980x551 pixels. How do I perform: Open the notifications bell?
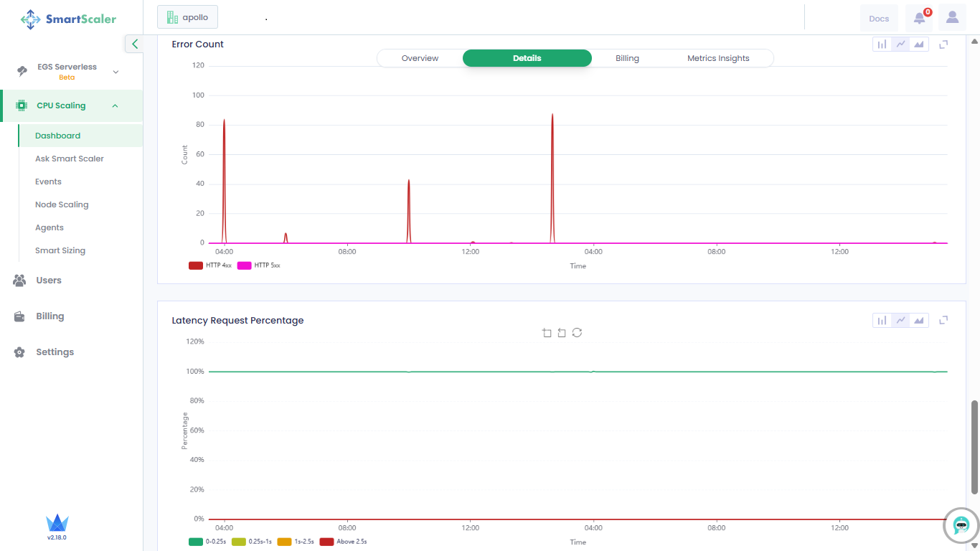click(x=919, y=18)
